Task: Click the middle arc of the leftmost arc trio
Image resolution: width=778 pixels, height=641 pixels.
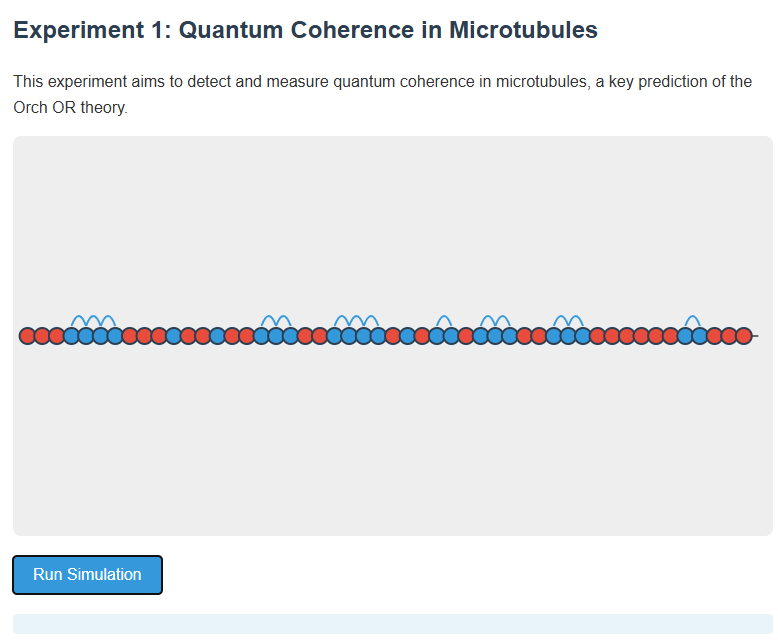Action: pyautogui.click(x=93, y=320)
